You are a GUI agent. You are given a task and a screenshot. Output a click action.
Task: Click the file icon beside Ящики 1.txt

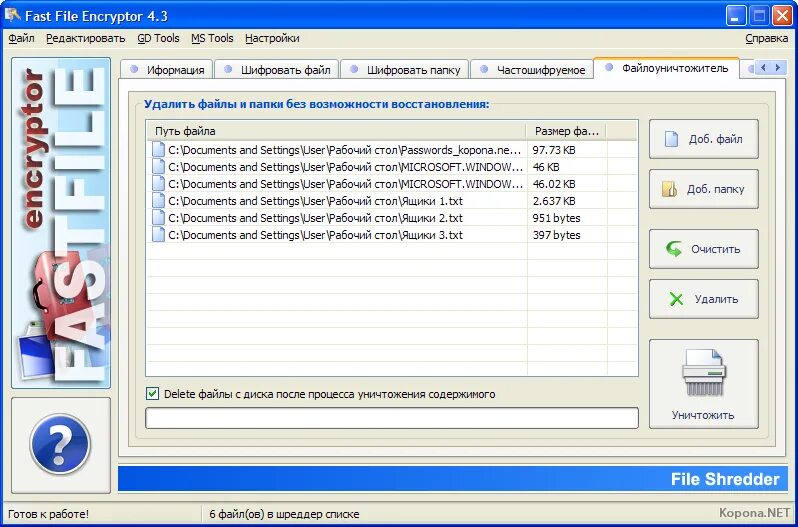159,201
